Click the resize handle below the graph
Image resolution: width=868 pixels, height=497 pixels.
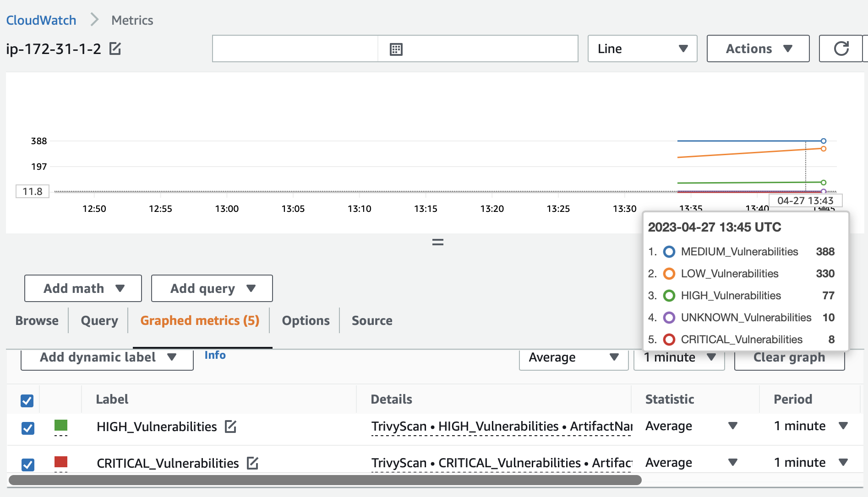437,241
